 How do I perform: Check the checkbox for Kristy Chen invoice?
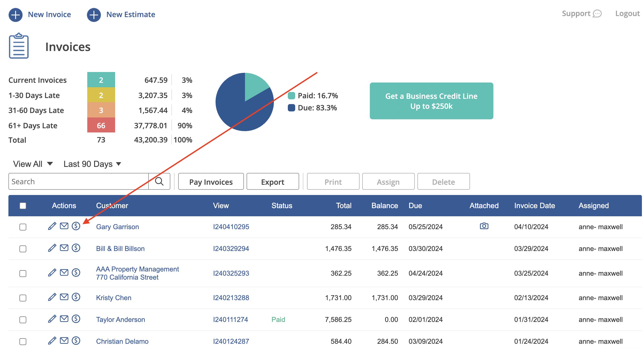click(23, 298)
